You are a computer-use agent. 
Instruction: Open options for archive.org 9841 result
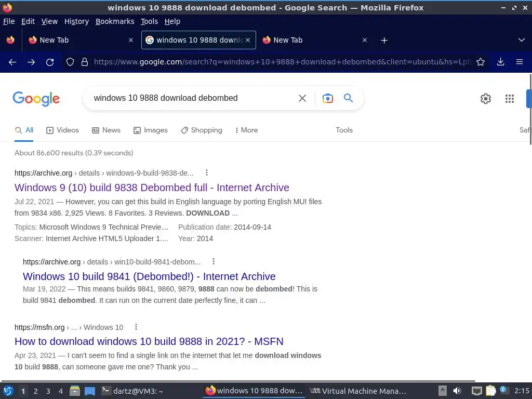[214, 261]
